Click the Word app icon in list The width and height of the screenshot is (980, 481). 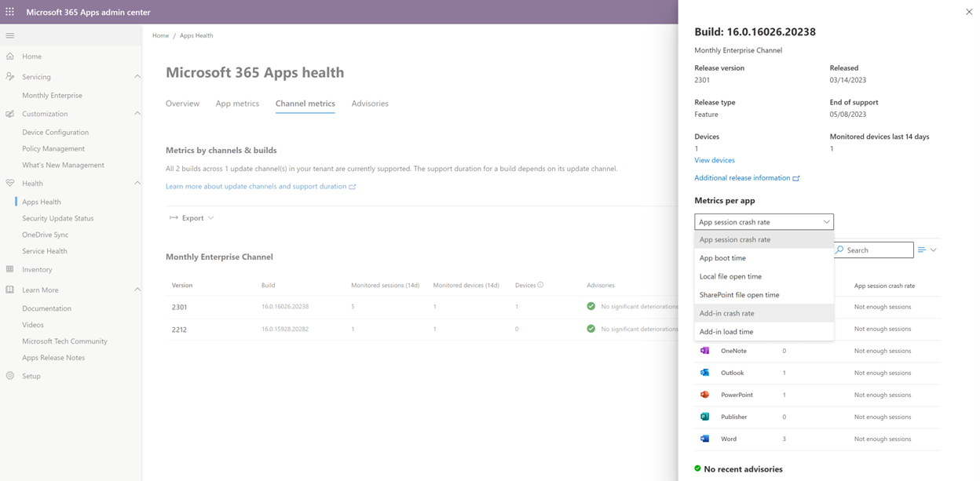pyautogui.click(x=704, y=439)
